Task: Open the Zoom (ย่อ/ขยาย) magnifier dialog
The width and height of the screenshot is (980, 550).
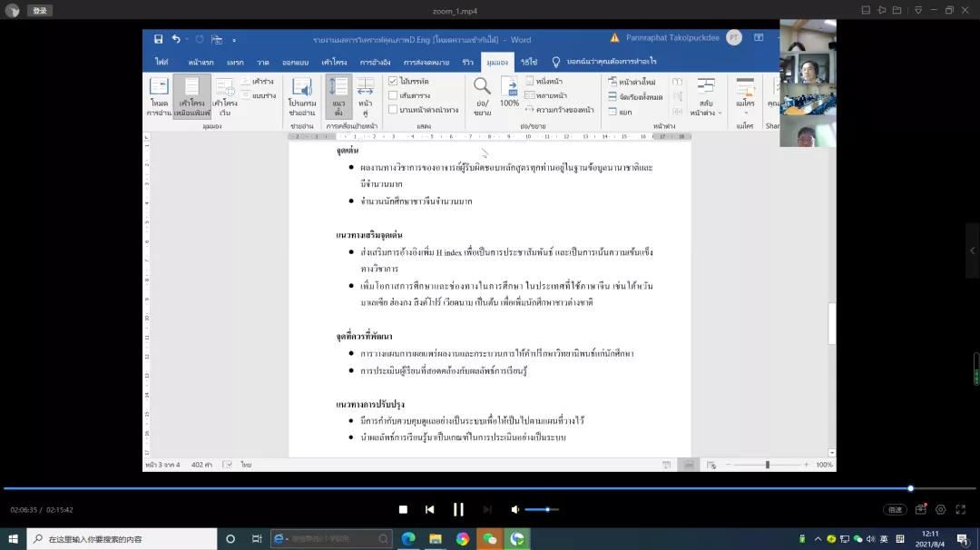Action: point(482,97)
